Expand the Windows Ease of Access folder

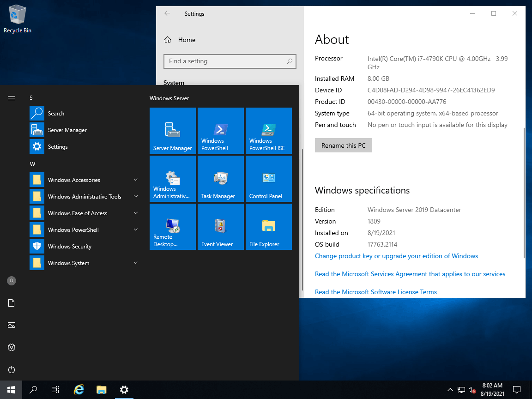[85, 213]
